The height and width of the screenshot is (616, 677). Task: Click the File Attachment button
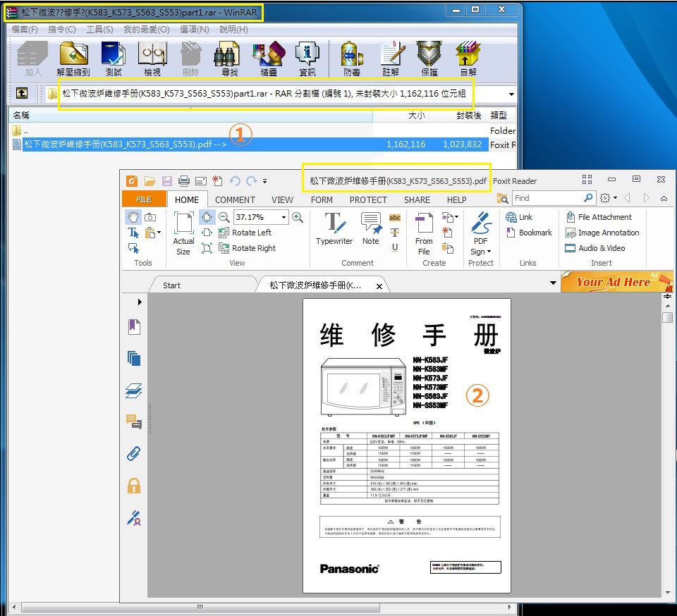click(x=599, y=217)
